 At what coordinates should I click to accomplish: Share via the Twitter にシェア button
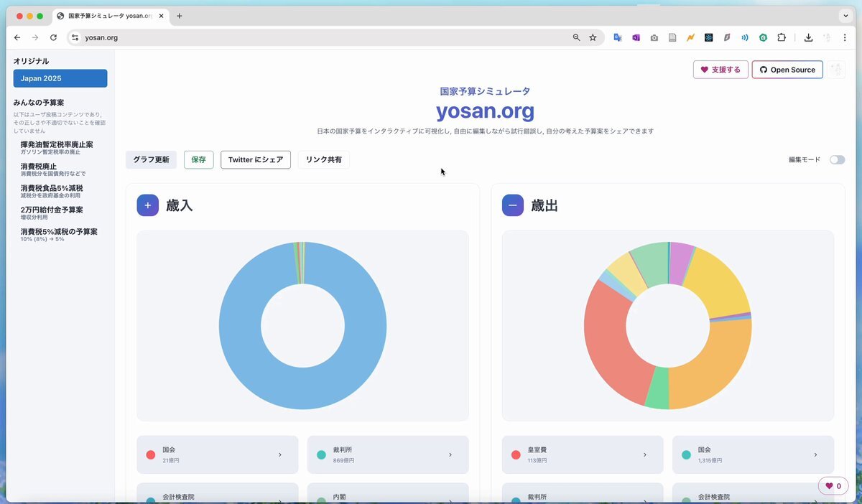[x=256, y=160]
